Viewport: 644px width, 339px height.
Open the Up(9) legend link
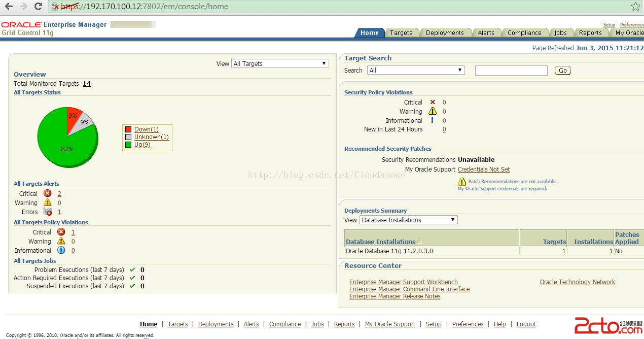click(142, 145)
